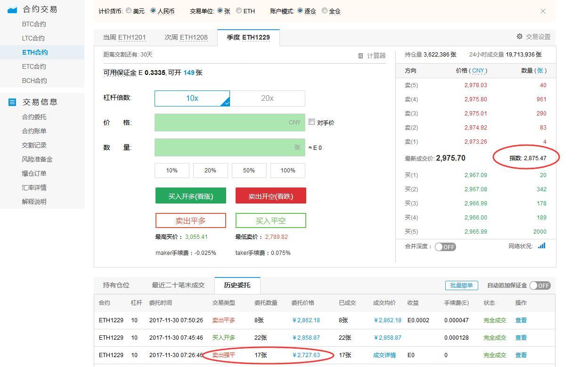Click CNY link in price header

pos(478,71)
